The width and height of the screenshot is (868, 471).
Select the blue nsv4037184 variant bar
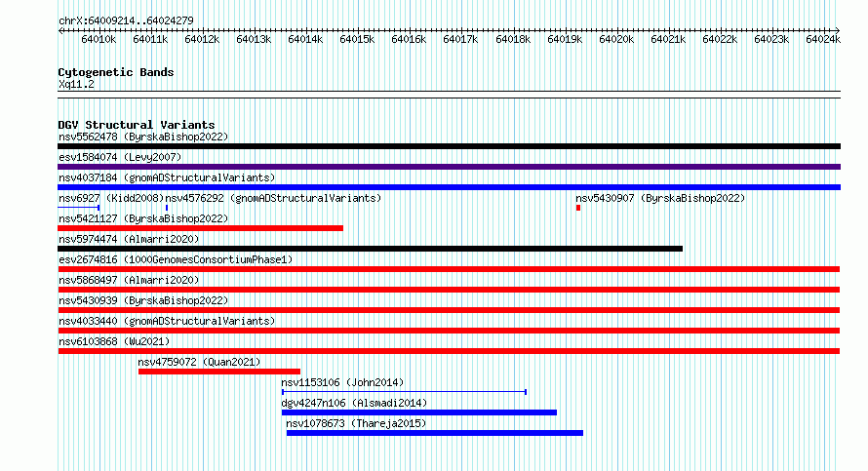click(449, 187)
